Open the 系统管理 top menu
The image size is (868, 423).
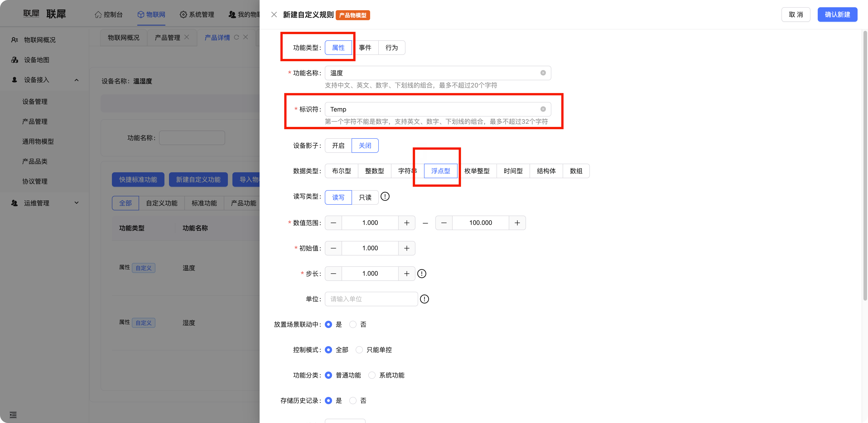(197, 15)
